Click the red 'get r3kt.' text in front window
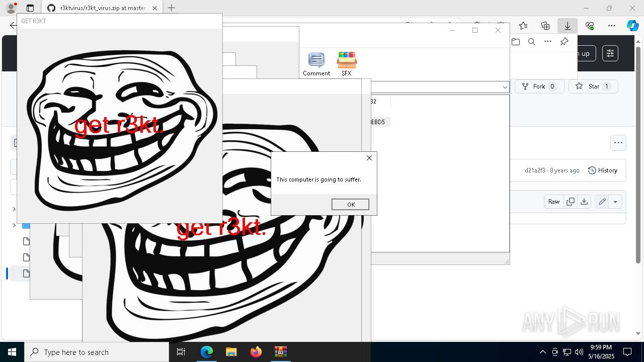644x362 pixels. point(119,126)
